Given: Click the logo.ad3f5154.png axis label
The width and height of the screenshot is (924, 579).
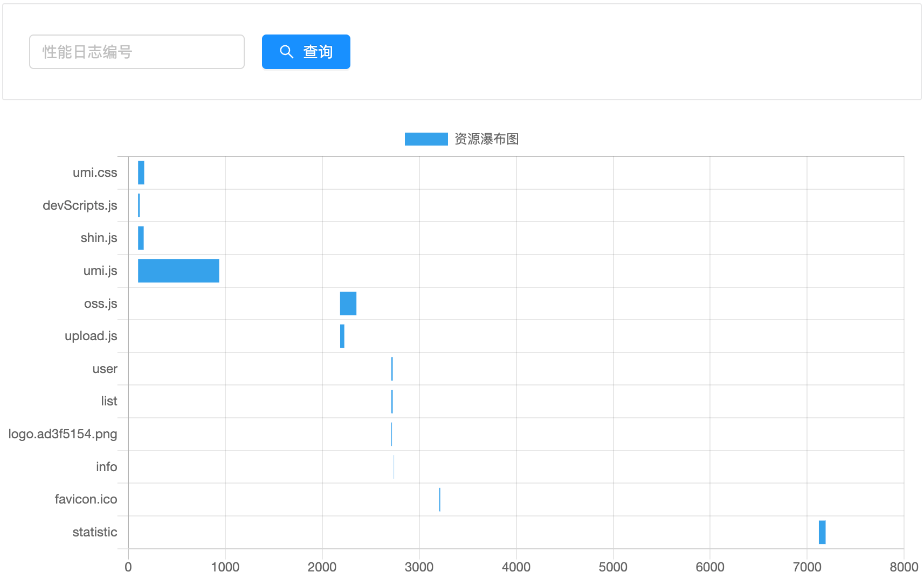Looking at the screenshot, I should coord(63,434).
